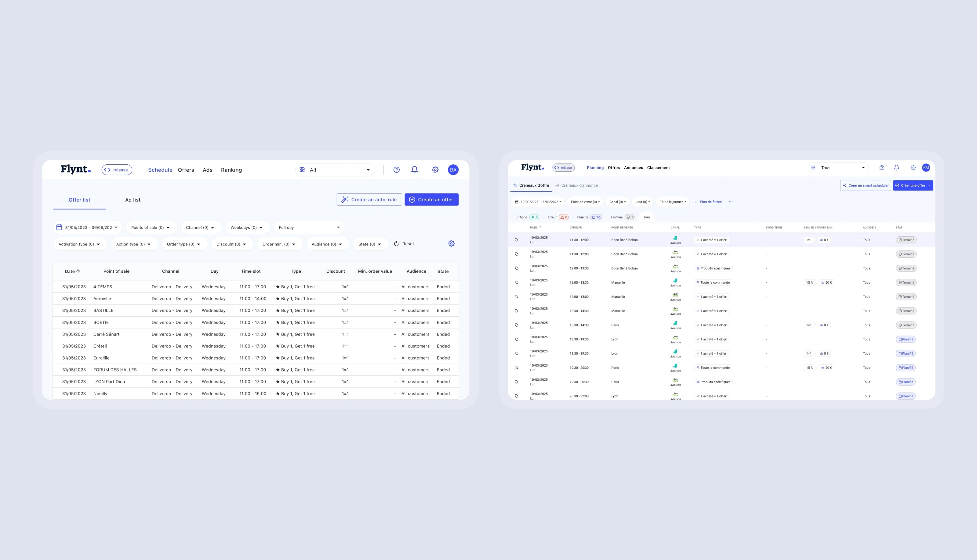The width and height of the screenshot is (977, 560).
Task: Open the KM user avatar menu
Action: pyautogui.click(x=926, y=168)
